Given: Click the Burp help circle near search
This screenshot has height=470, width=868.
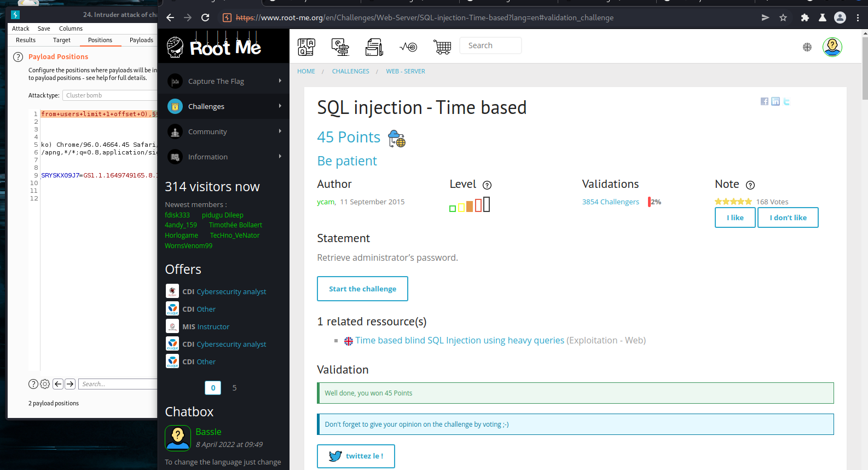Looking at the screenshot, I should (x=33, y=384).
